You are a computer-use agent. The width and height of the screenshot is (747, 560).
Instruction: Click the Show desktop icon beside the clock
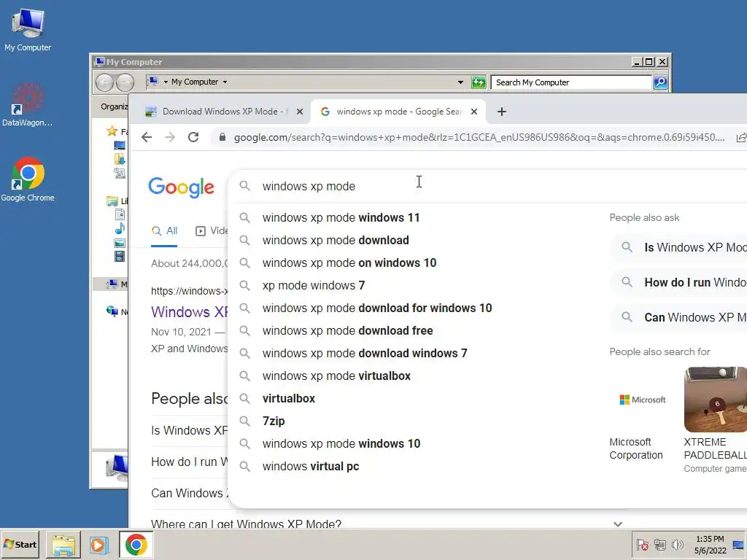(739, 544)
